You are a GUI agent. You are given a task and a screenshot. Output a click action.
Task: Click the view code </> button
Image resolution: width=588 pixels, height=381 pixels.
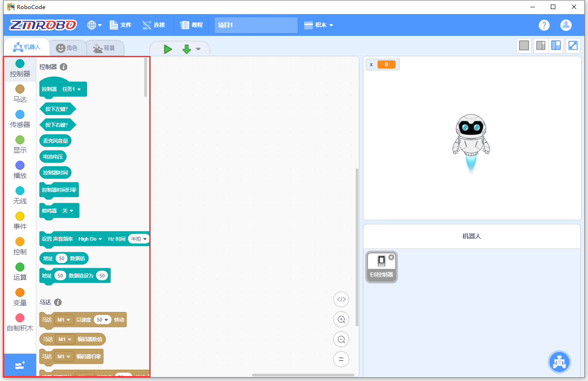point(341,299)
